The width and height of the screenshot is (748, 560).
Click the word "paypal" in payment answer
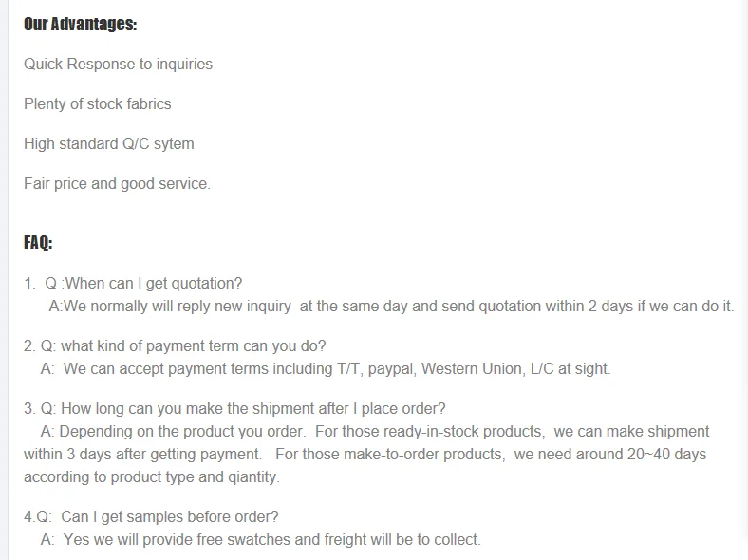pos(389,369)
